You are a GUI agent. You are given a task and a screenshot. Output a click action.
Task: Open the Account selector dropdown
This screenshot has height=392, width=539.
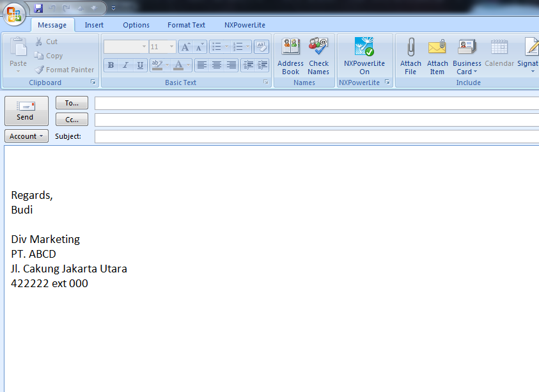click(x=26, y=136)
